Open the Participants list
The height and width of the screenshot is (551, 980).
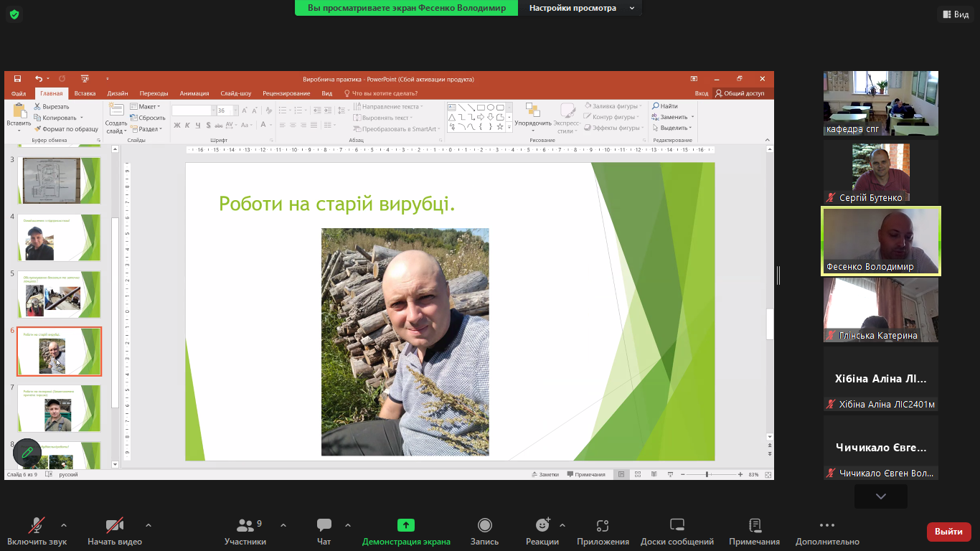[x=245, y=526]
